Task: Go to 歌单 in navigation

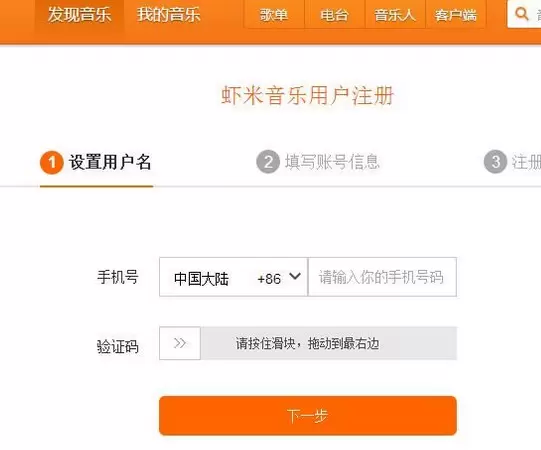Action: (274, 14)
